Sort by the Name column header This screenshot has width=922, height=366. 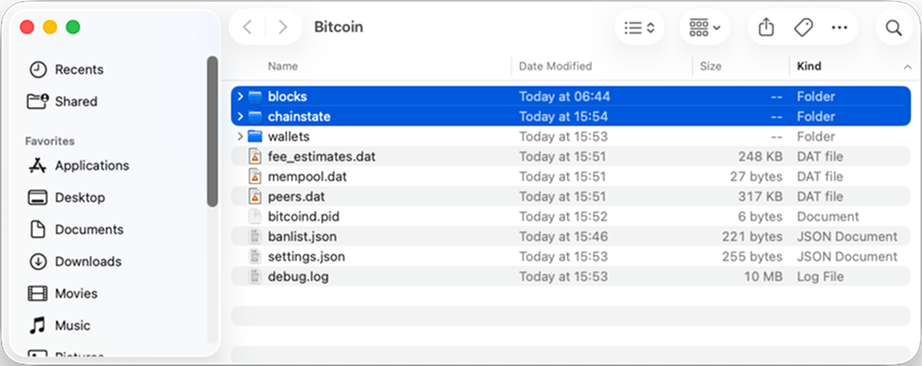click(x=283, y=66)
